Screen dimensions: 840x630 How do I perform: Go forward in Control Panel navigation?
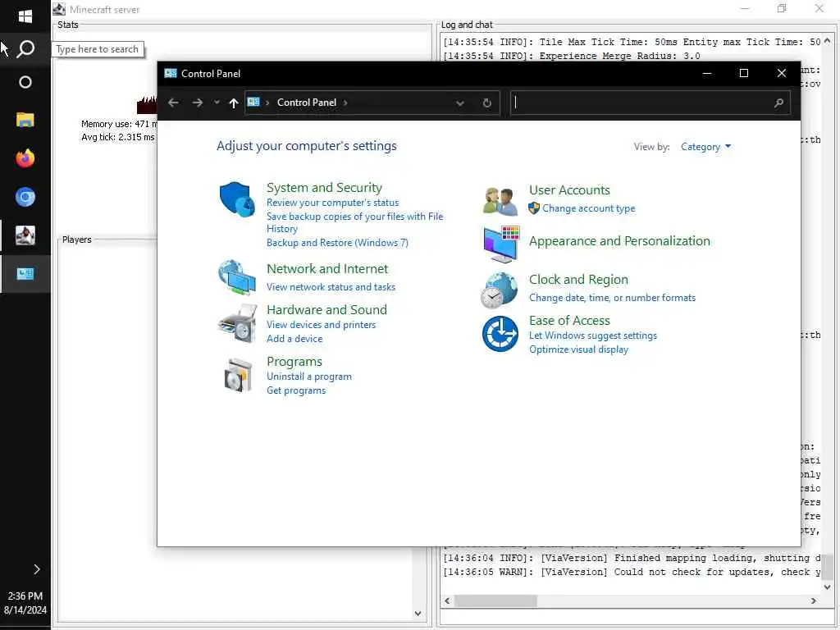click(197, 103)
